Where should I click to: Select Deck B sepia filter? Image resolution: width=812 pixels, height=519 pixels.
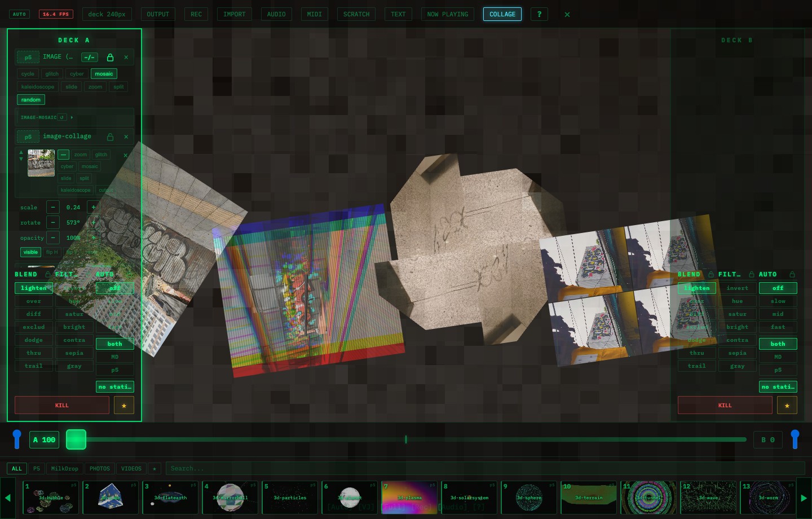pyautogui.click(x=738, y=353)
